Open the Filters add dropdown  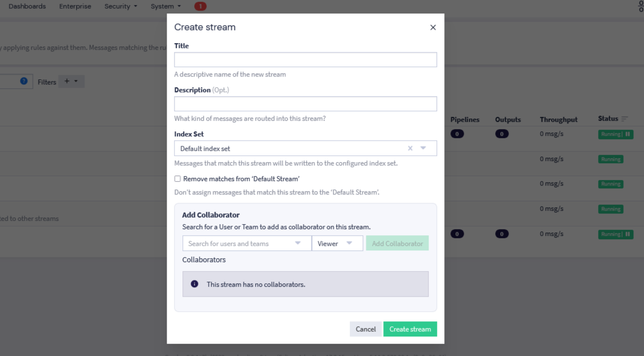70,82
